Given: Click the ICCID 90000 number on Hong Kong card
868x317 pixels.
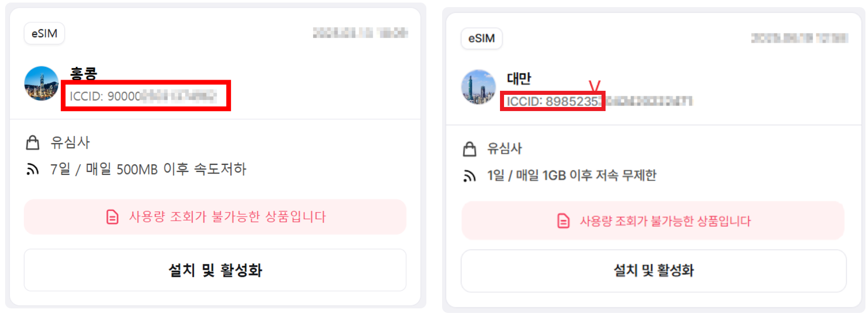Looking at the screenshot, I should pos(144,96).
